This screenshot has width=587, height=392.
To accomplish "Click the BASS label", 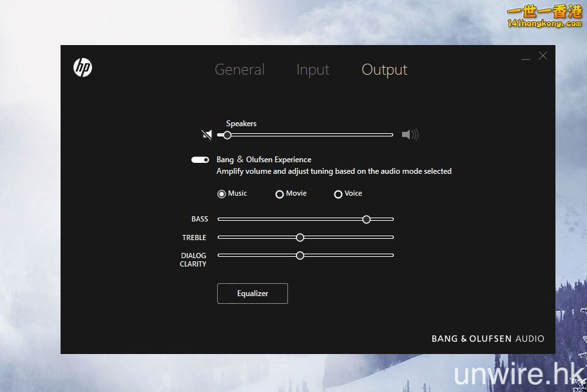I will coord(200,219).
